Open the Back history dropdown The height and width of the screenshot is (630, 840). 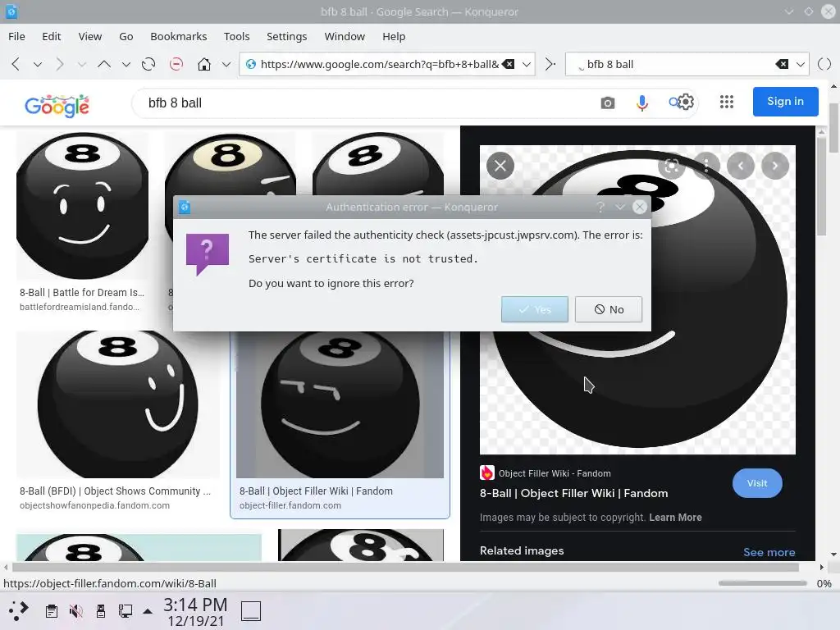[38, 64]
